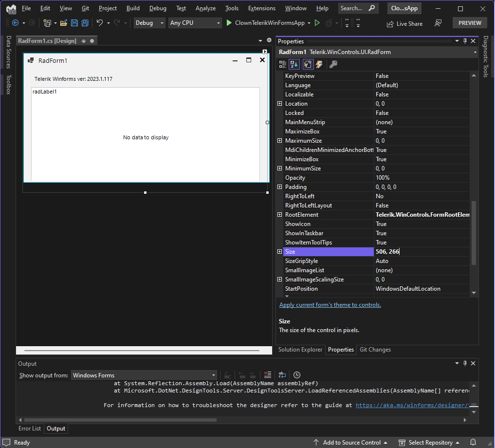Click the Size property value field
This screenshot has width=495, height=448.
[421, 252]
